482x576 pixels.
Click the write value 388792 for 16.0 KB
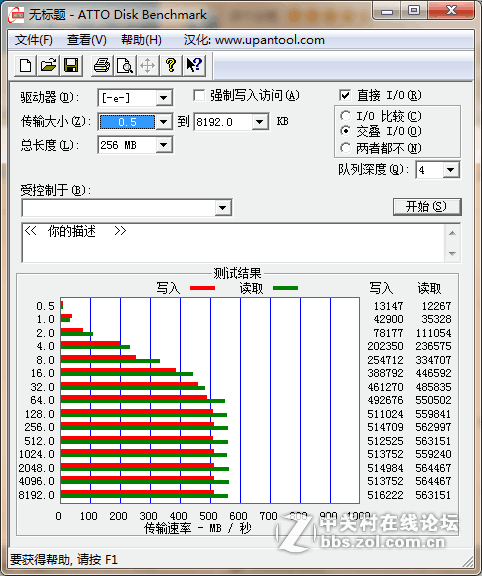385,373
